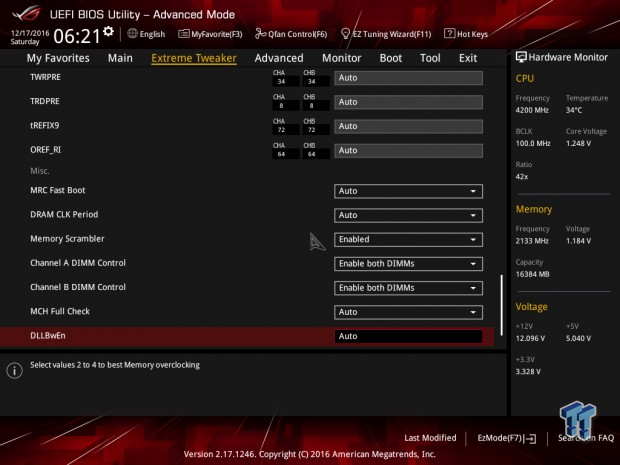Viewport: 620px width, 465px height.
Task: Click the TRDPRE Auto input field
Action: (x=408, y=102)
